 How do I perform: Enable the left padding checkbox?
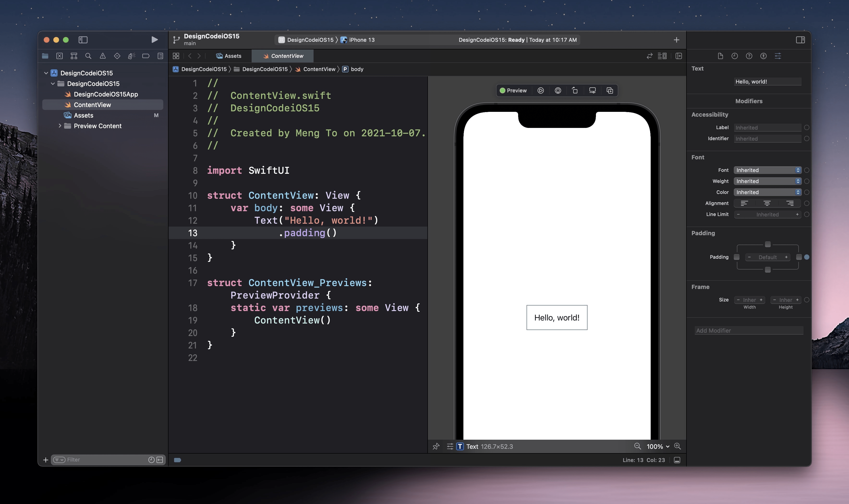737,257
